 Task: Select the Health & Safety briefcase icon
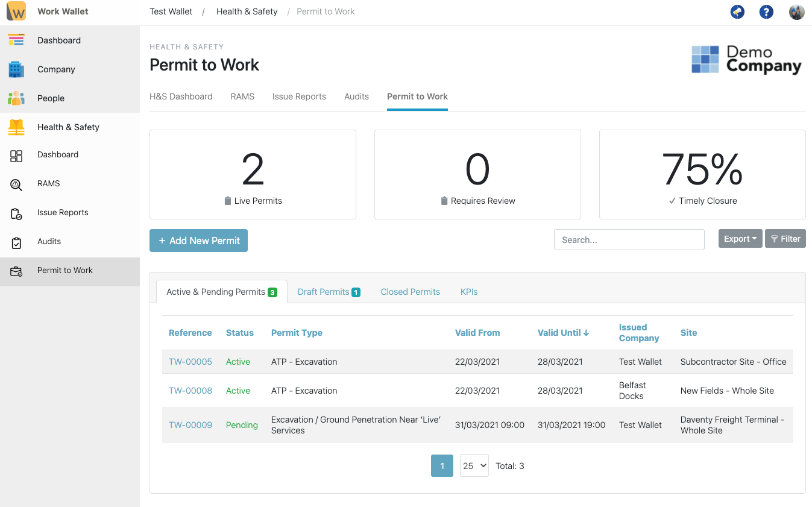16,127
